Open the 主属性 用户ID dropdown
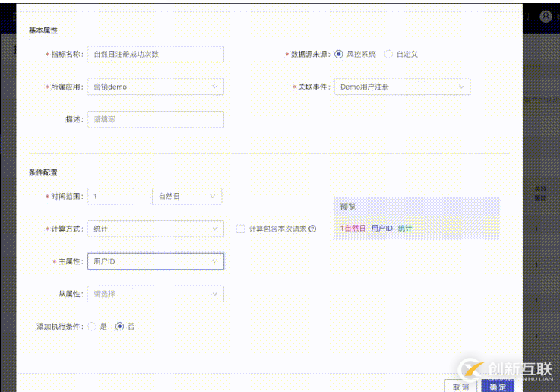The height and width of the screenshot is (392, 560). tap(156, 261)
